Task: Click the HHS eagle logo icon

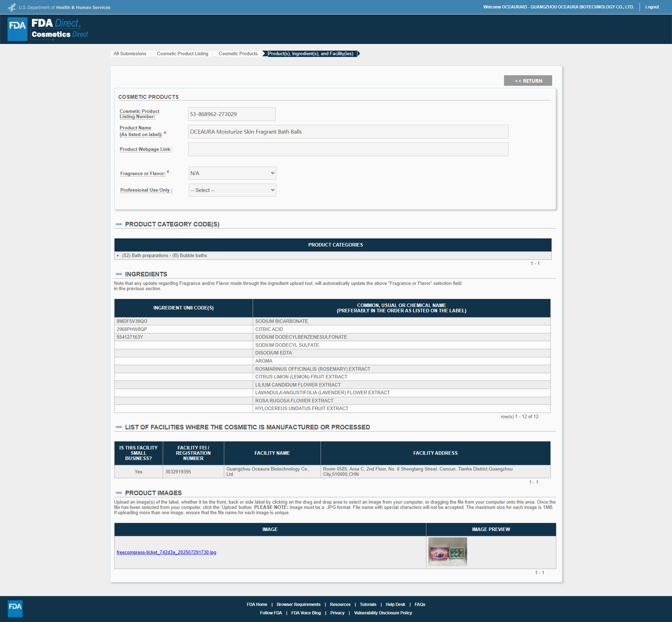Action: point(12,7)
